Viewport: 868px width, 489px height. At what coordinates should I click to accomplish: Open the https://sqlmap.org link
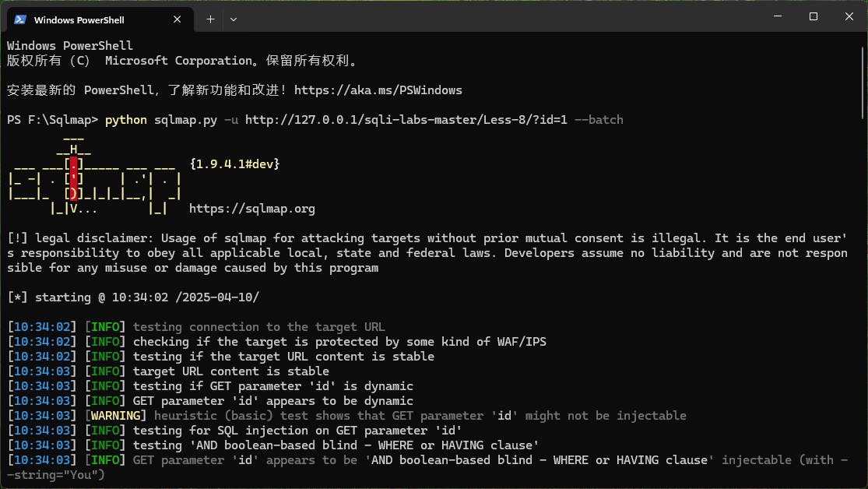pyautogui.click(x=251, y=209)
